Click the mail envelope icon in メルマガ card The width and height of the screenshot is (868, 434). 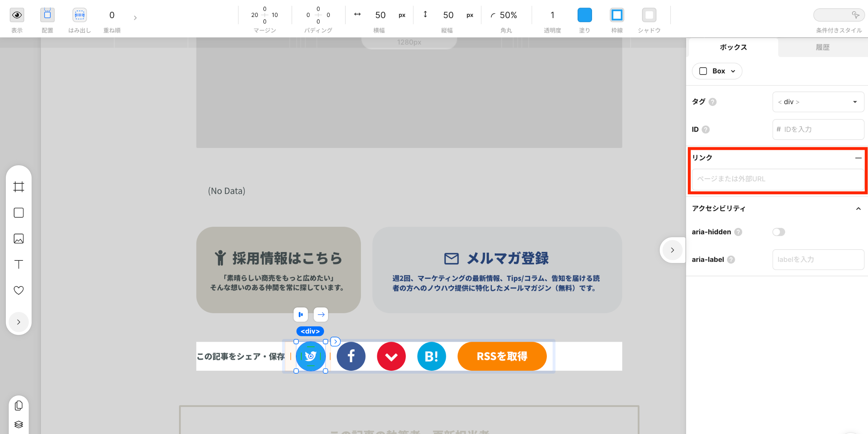(451, 259)
